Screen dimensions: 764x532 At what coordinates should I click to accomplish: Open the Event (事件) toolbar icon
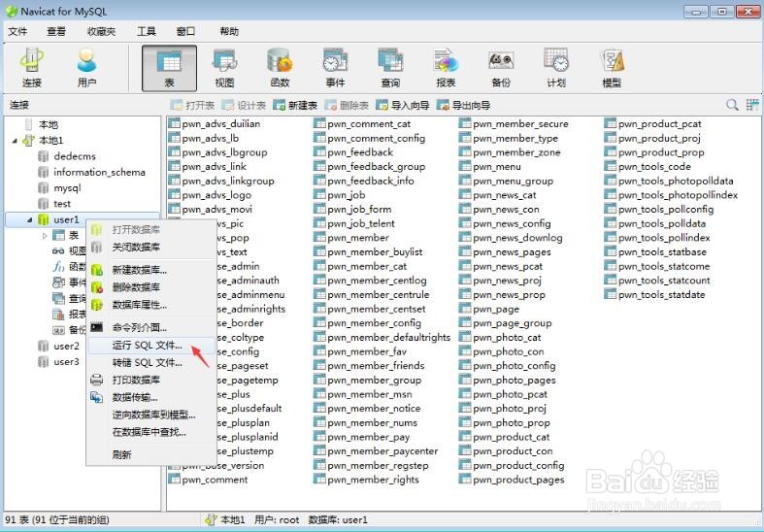[335, 68]
